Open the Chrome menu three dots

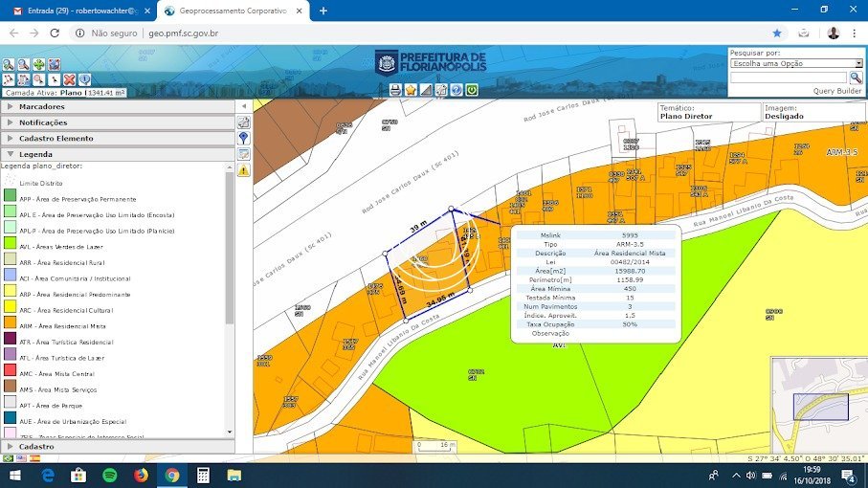(856, 33)
